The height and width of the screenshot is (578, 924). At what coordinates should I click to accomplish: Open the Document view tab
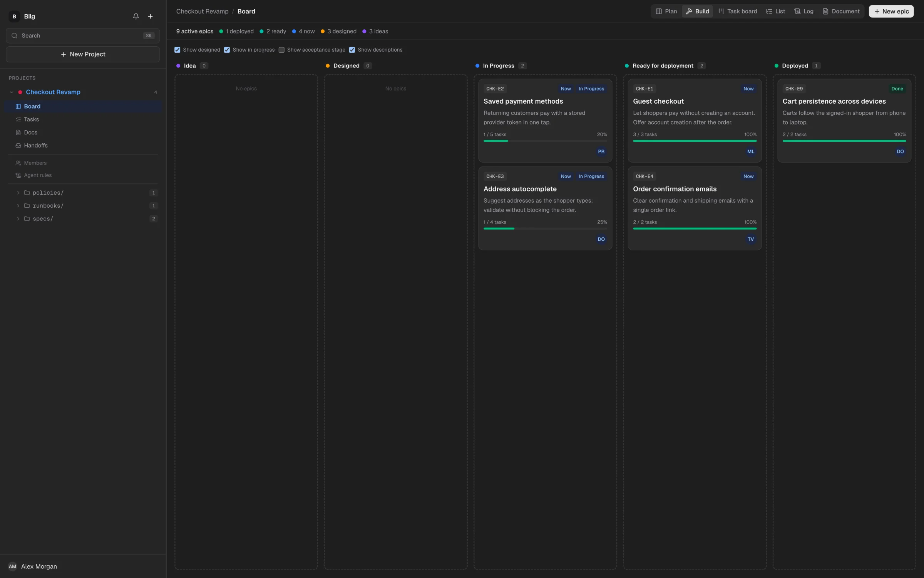point(841,11)
